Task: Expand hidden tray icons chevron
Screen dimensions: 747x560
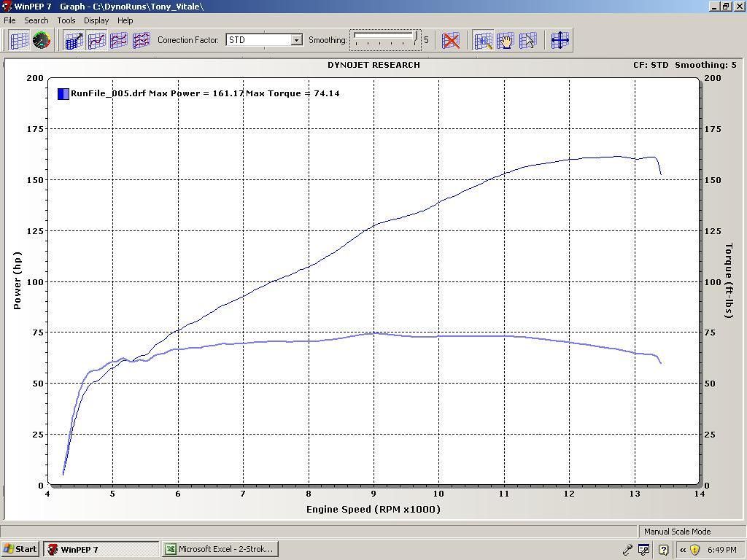Action: [682, 550]
